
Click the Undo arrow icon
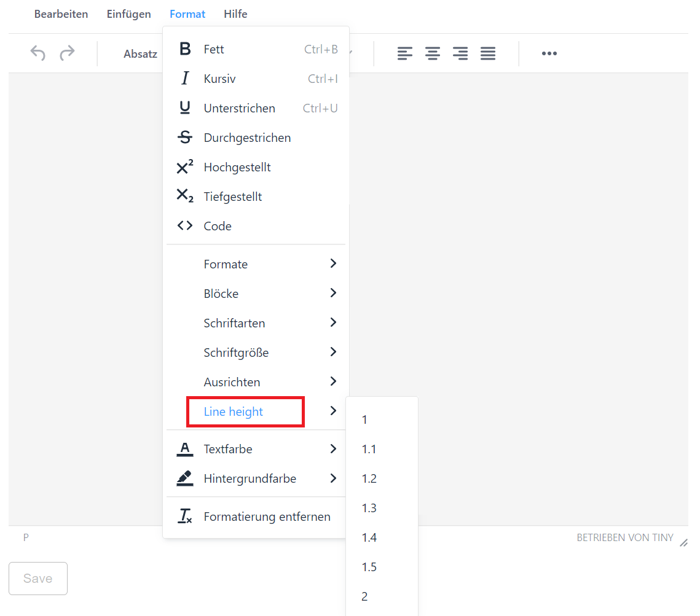[x=37, y=53]
